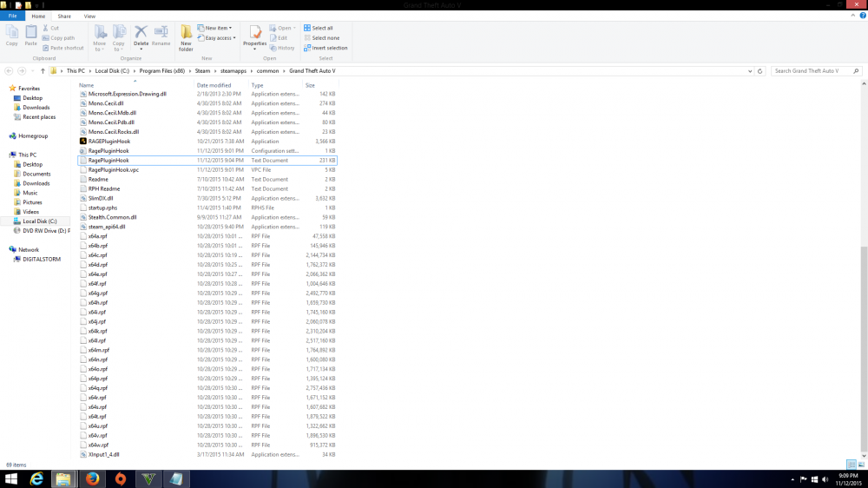Select Local Disk (C:) in navigation pane
This screenshot has width=868, height=488.
pyautogui.click(x=39, y=221)
